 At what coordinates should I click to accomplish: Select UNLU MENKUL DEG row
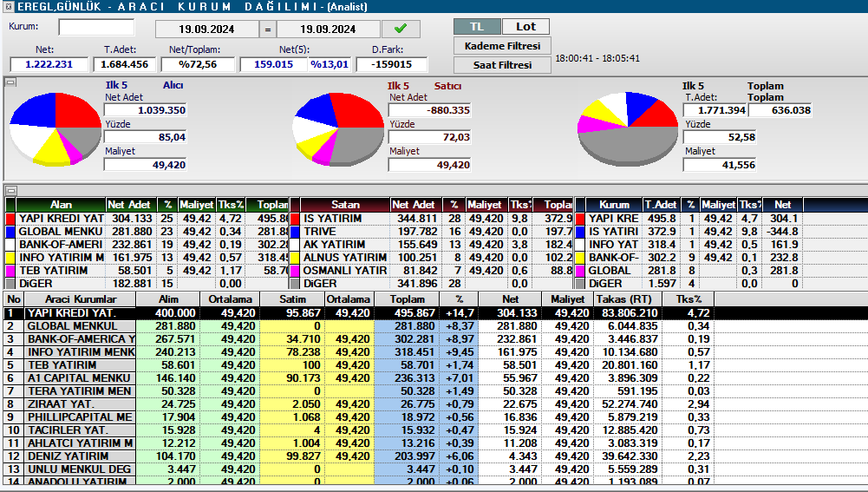[435, 469]
